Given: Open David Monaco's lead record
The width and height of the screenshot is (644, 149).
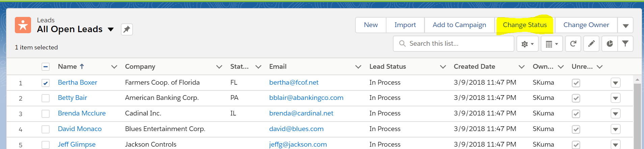Looking at the screenshot, I should (80, 129).
